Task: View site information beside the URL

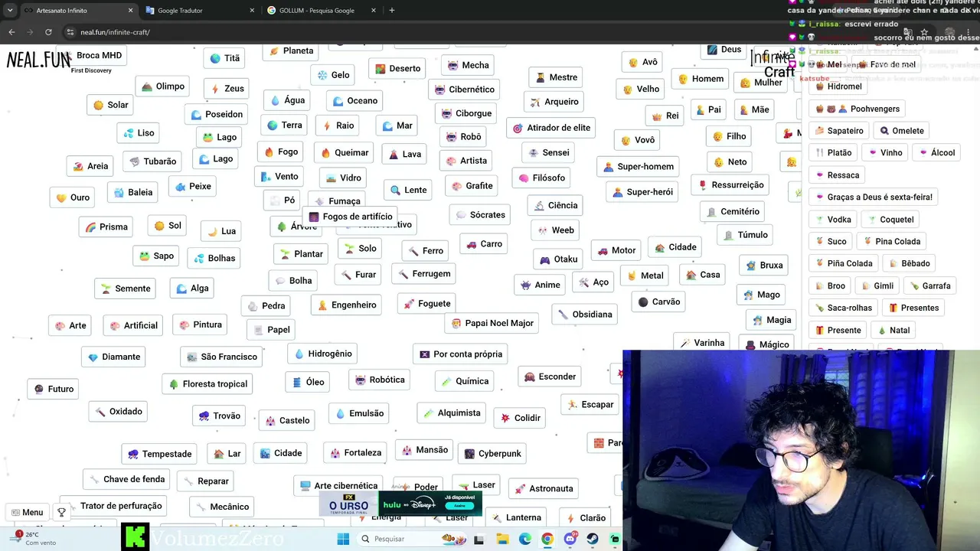Action: (70, 32)
